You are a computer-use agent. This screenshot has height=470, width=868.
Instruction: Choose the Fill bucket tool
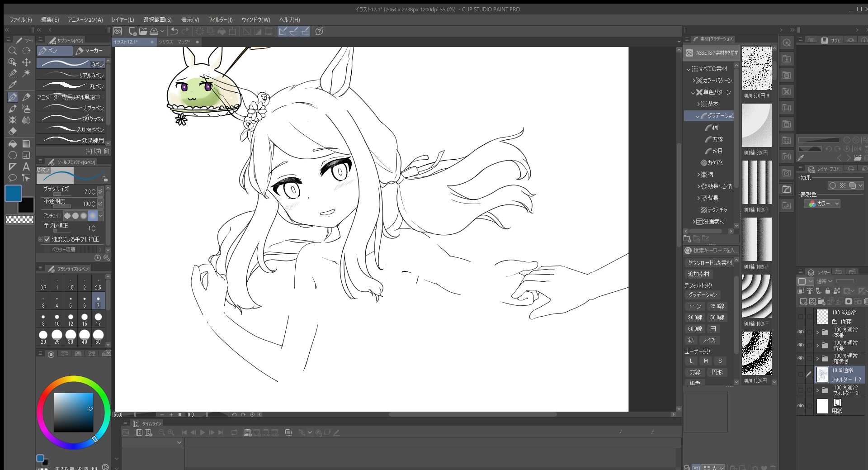[x=13, y=144]
